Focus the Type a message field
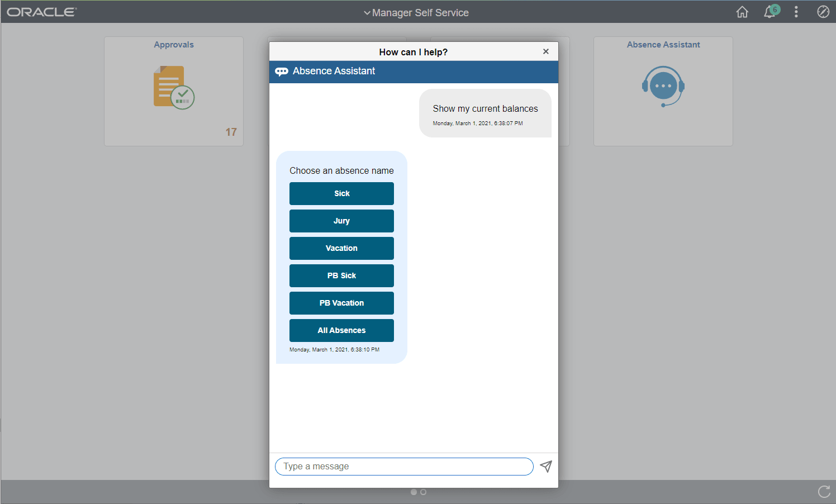Image resolution: width=836 pixels, height=504 pixels. coord(404,467)
